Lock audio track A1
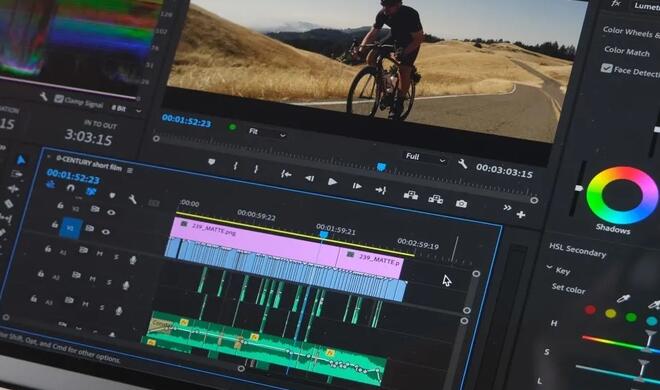 (48, 249)
